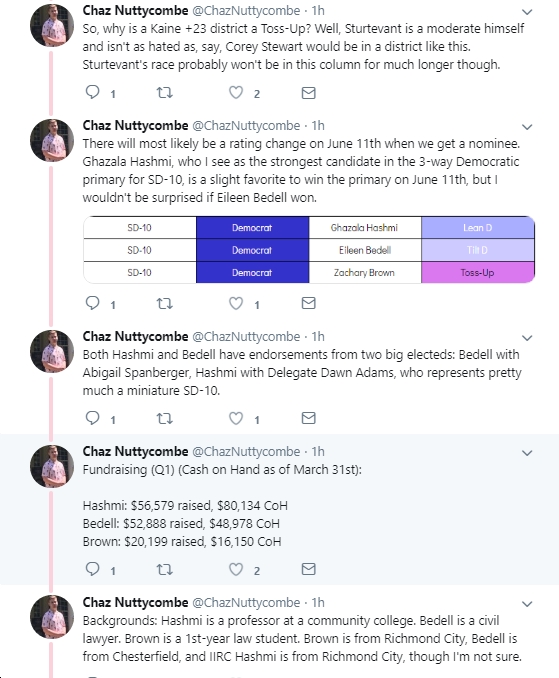This screenshot has width=559, height=678.
Task: Open the profile avatar beside the endorsements tweet
Action: coord(52,351)
